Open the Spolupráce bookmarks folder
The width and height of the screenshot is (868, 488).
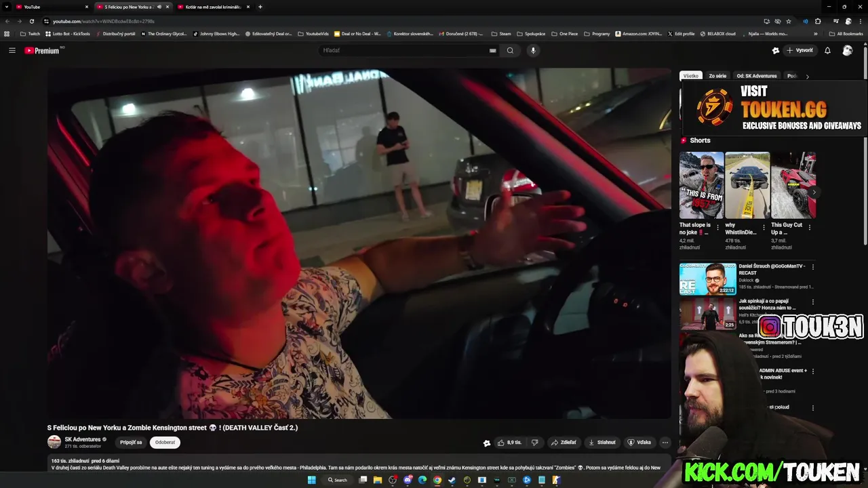(531, 33)
